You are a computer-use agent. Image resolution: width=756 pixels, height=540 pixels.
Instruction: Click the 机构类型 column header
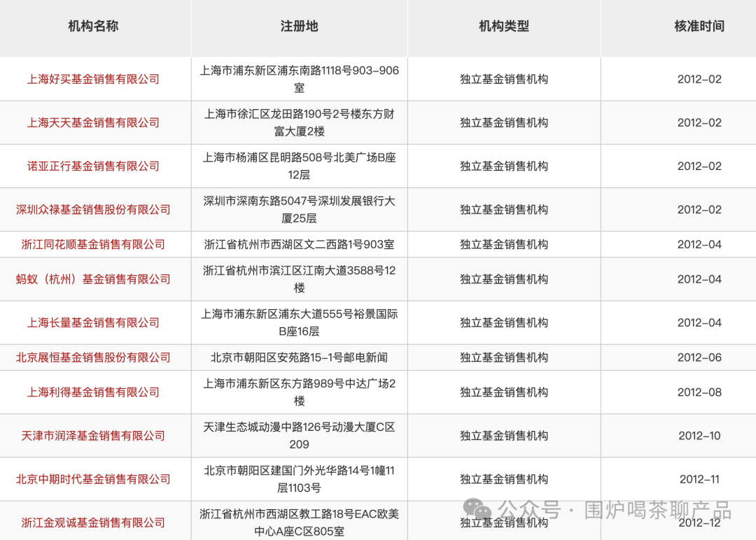[x=504, y=26]
